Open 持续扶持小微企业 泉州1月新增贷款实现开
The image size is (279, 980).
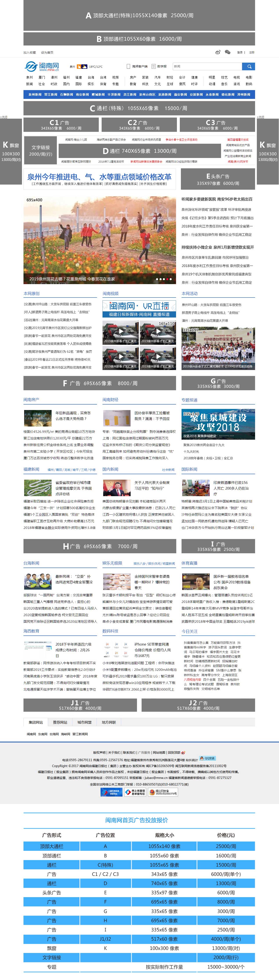pos(217,247)
